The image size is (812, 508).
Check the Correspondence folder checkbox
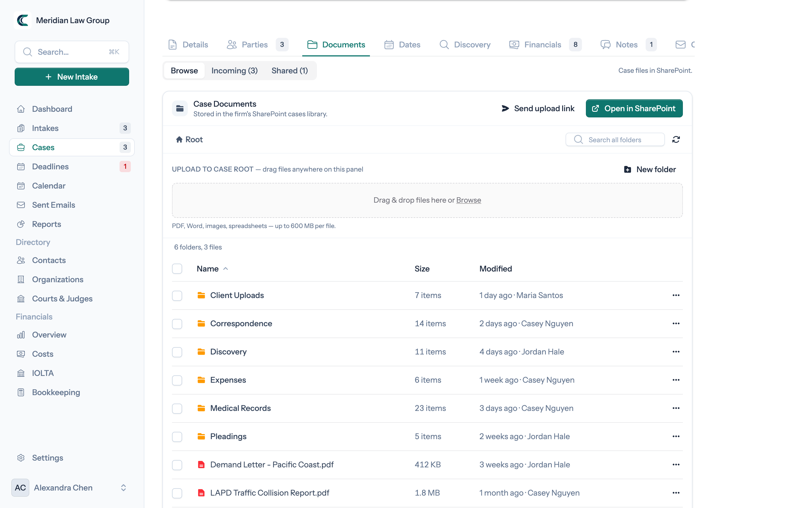[177, 323]
